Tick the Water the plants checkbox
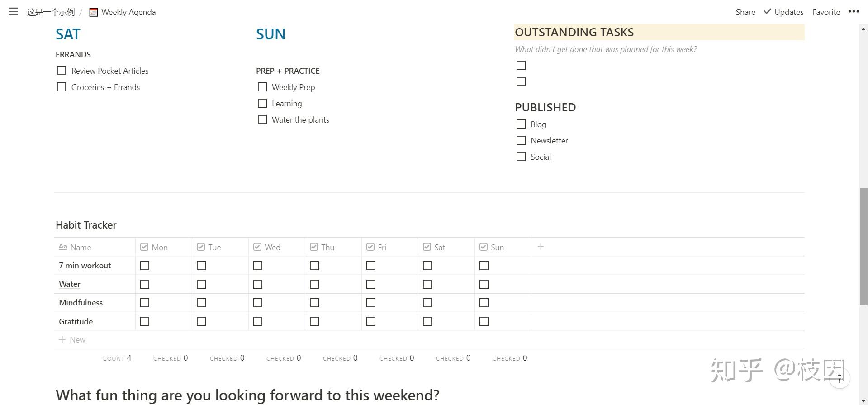The width and height of the screenshot is (868, 405). (262, 119)
